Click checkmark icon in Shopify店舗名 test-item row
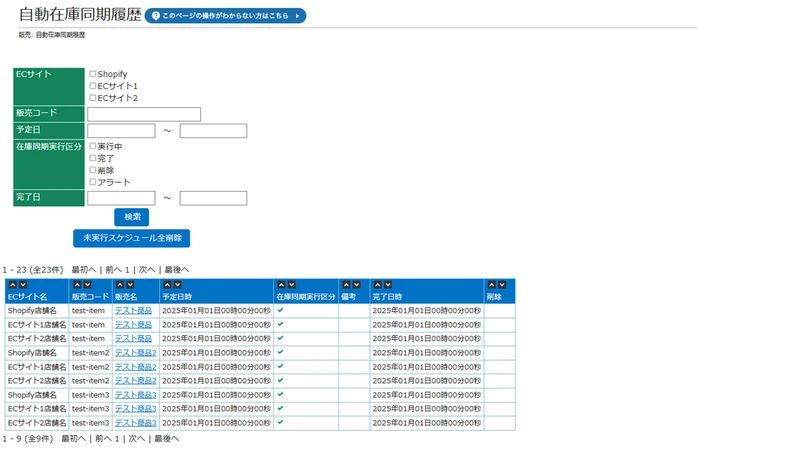Image resolution: width=800 pixels, height=450 pixels. [281, 310]
